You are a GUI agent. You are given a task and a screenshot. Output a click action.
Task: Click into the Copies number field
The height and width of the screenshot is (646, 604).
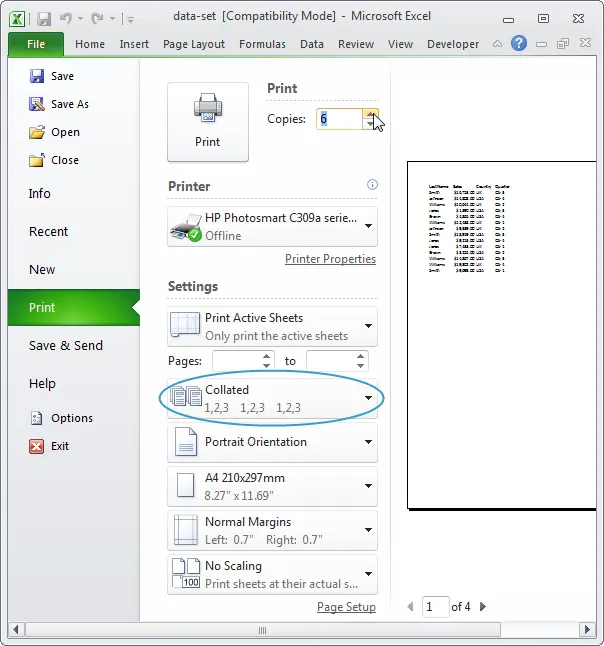339,119
